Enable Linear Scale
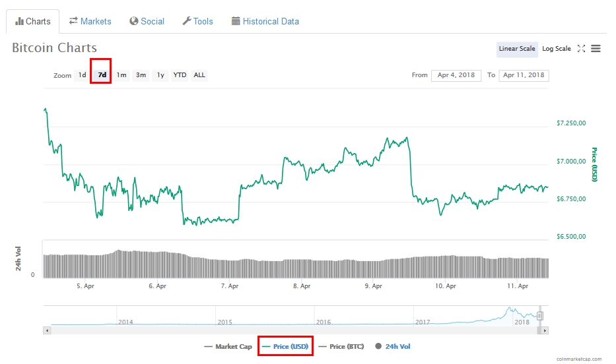This screenshot has width=616, height=364. point(517,49)
